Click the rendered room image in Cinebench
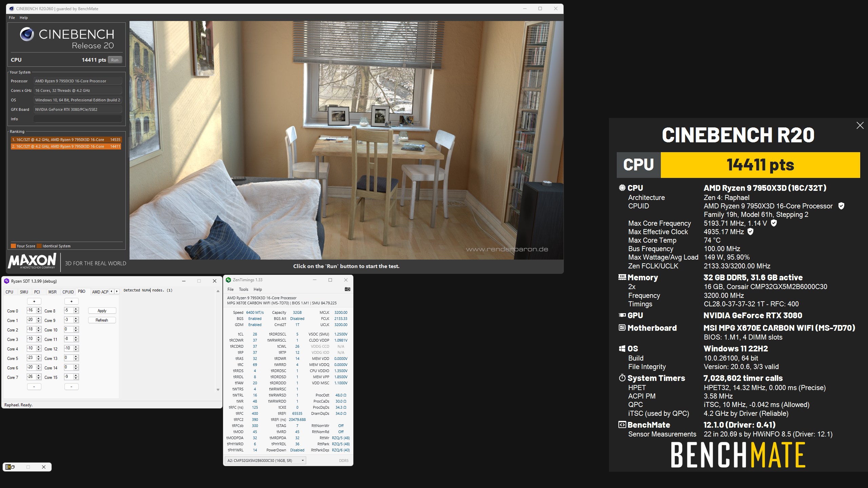The width and height of the screenshot is (868, 488). [x=346, y=140]
